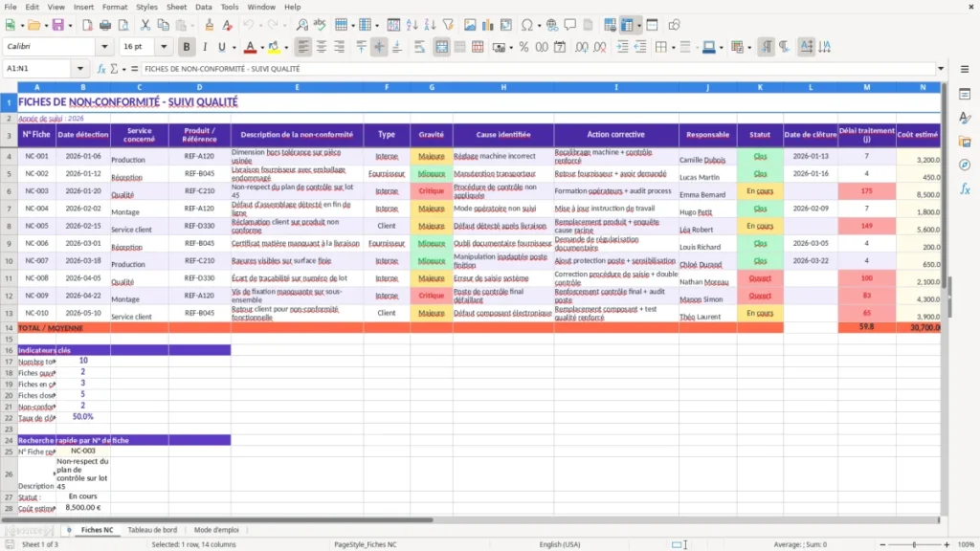Toggle Bold formatting
This screenshot has width=980, height=551.
187,47
